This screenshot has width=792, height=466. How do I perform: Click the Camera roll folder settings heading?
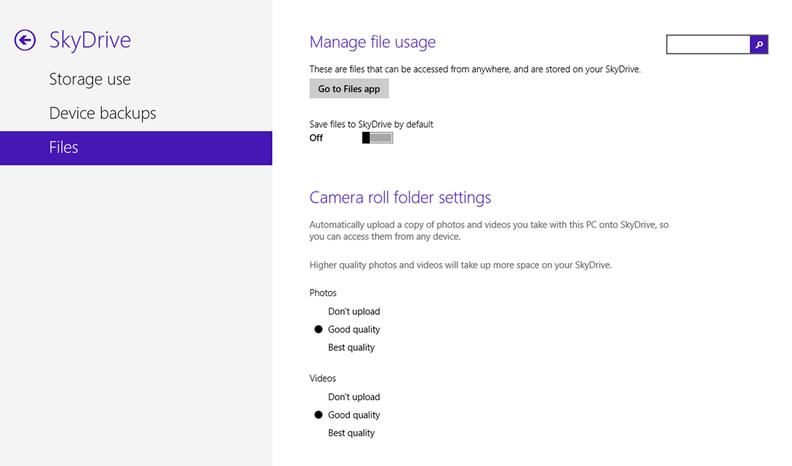400,197
